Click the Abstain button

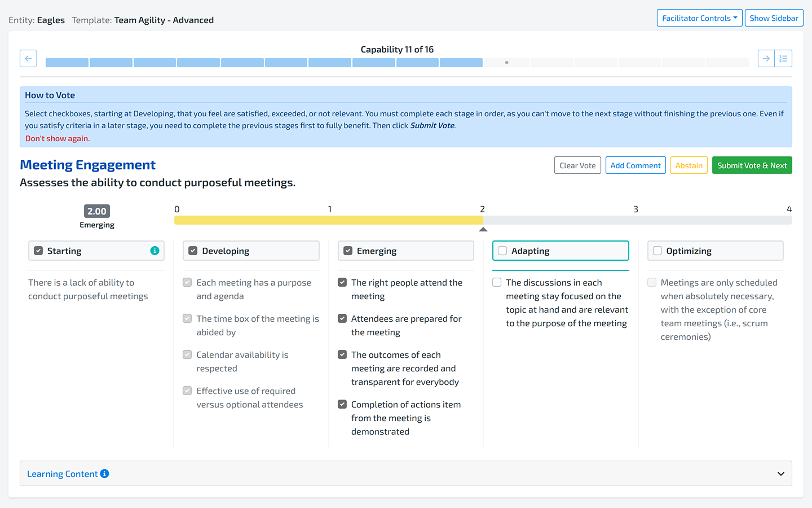pyautogui.click(x=689, y=165)
